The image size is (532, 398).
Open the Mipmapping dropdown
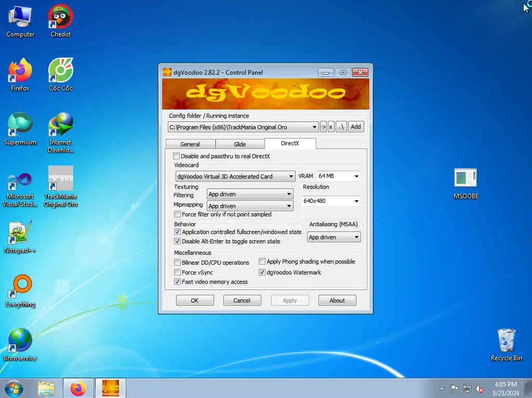(250, 206)
